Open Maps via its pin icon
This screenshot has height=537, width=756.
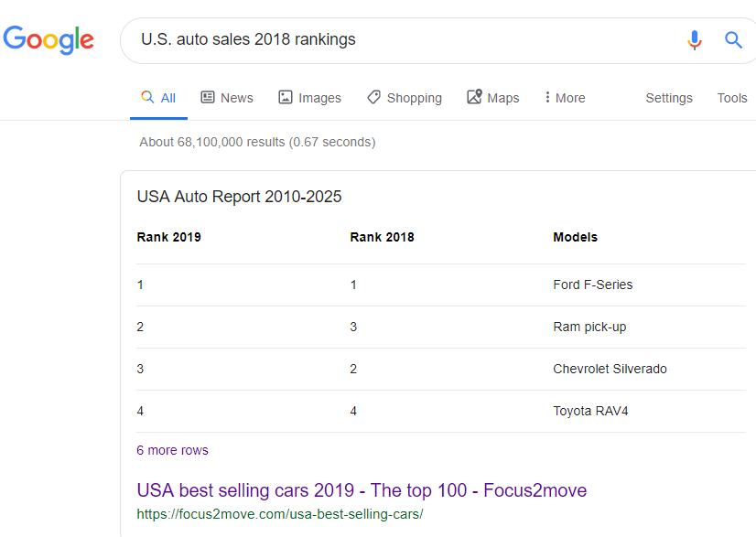tap(474, 97)
